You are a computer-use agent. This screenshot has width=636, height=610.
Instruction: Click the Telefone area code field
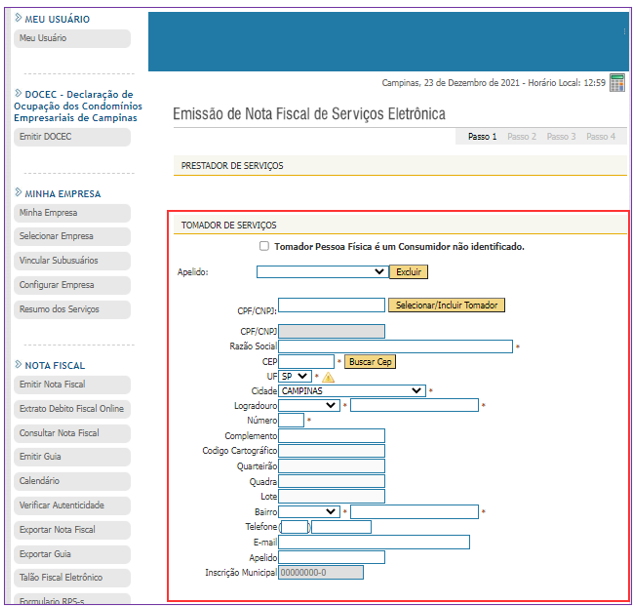(x=294, y=527)
